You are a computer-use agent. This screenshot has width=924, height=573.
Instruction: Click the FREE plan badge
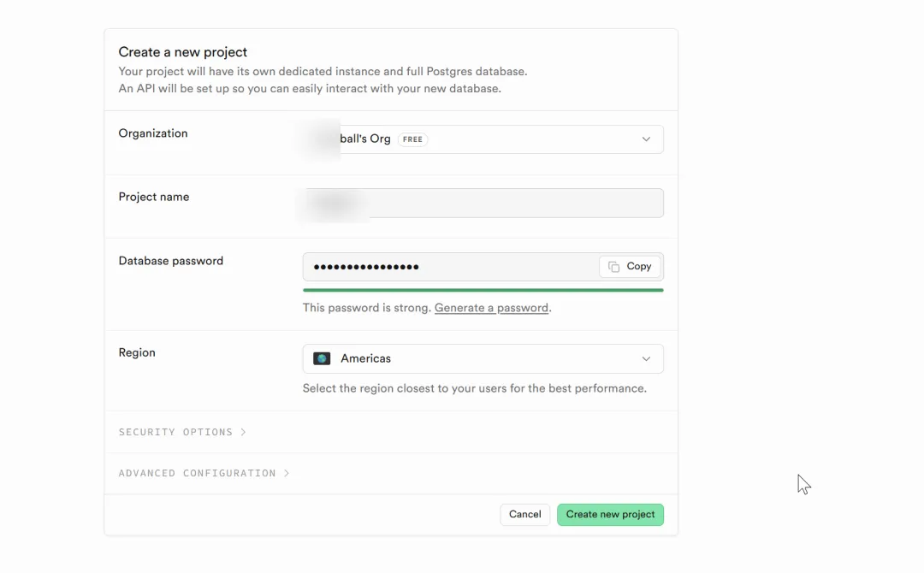(x=412, y=139)
